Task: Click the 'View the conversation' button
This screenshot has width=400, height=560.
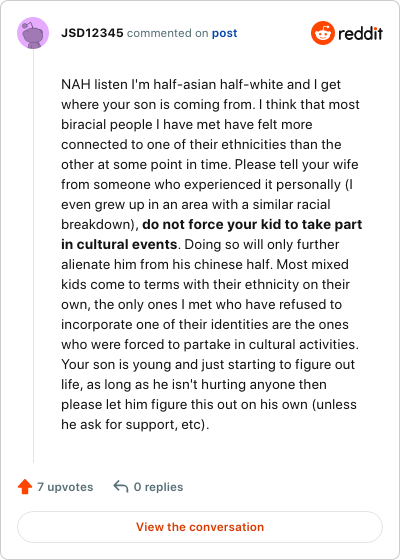Action: tap(200, 527)
